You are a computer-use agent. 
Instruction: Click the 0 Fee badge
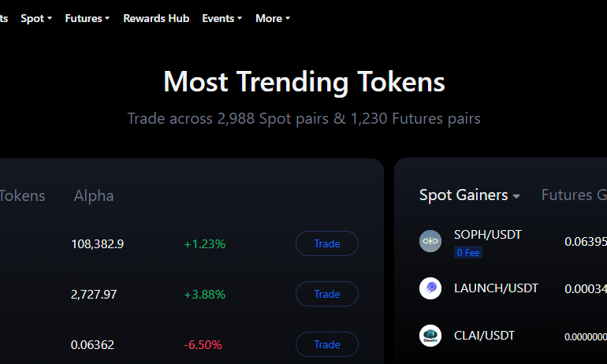(x=468, y=253)
